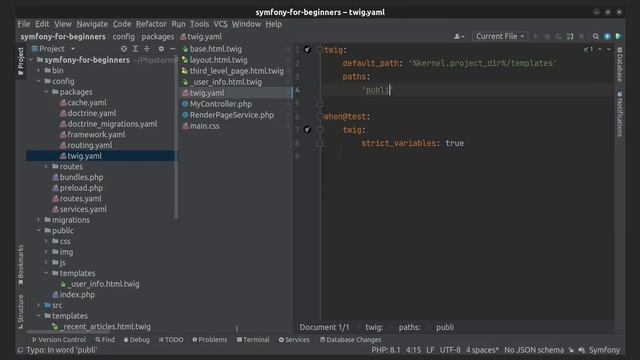This screenshot has height=360, width=640.
Task: Open the Bookmarks tool window
Action: pos(20,264)
